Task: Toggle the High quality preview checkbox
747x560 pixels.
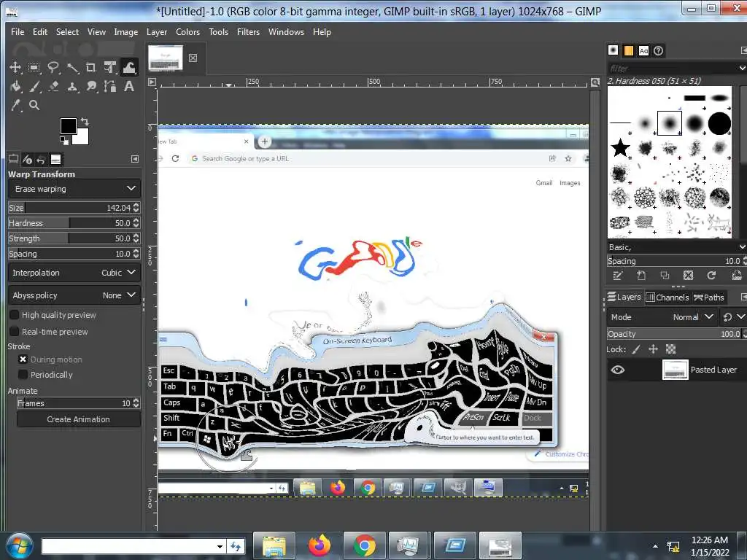Action: (x=15, y=315)
